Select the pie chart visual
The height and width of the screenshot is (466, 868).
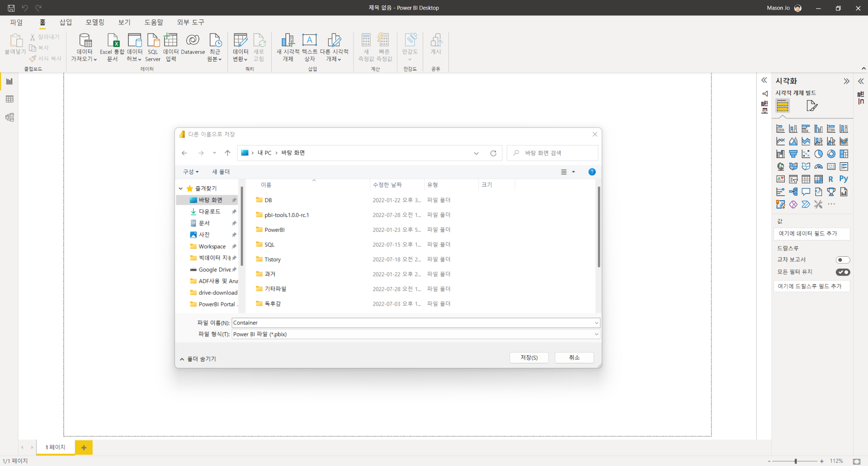point(818,154)
